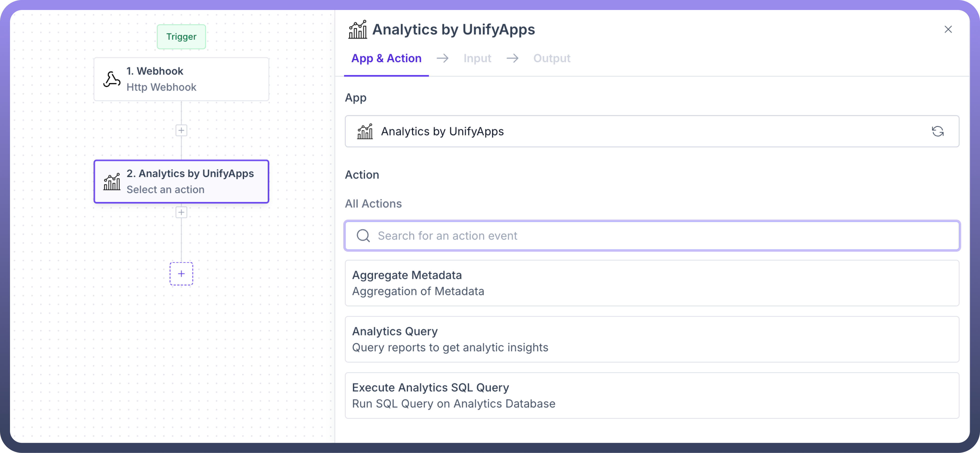This screenshot has width=980, height=453.
Task: Click the magnifier icon in action search
Action: pyautogui.click(x=363, y=236)
